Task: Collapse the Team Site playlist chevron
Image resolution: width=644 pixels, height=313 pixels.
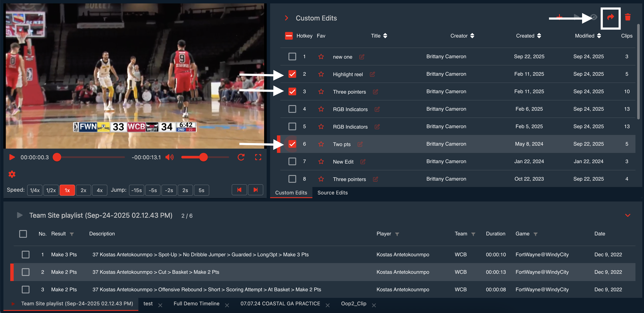Action: 628,215
